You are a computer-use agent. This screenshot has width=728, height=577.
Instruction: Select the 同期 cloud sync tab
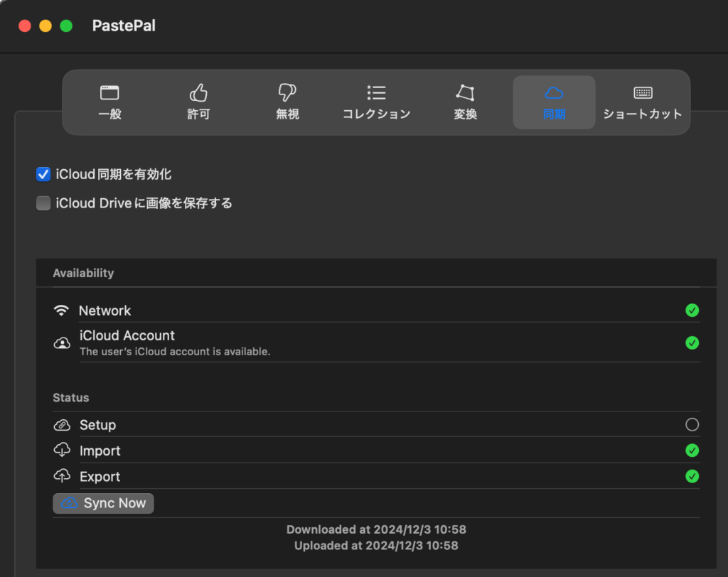554,102
